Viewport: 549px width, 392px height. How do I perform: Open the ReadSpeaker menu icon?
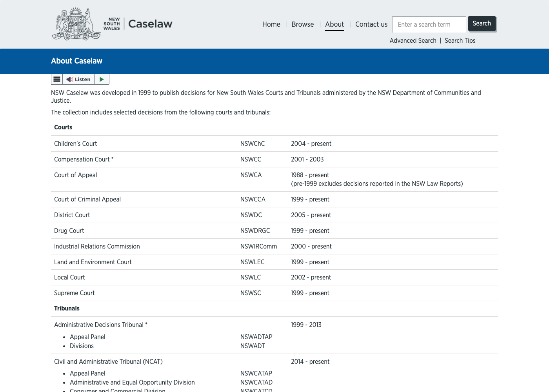tap(57, 79)
